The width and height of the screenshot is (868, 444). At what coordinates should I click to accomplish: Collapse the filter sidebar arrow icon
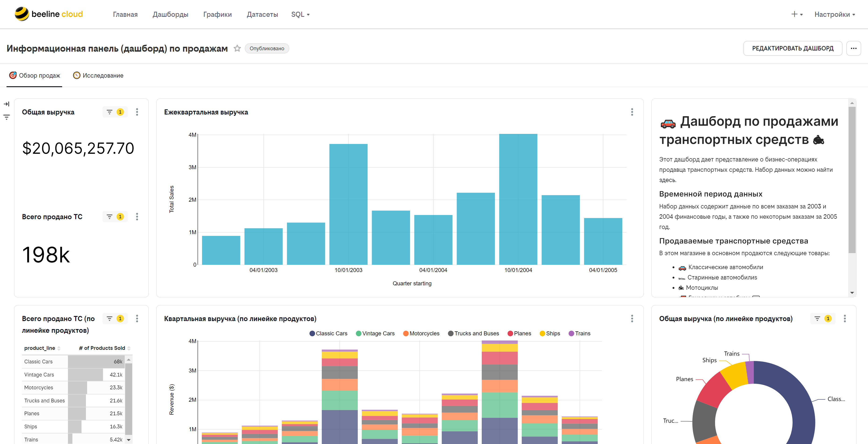(x=6, y=104)
